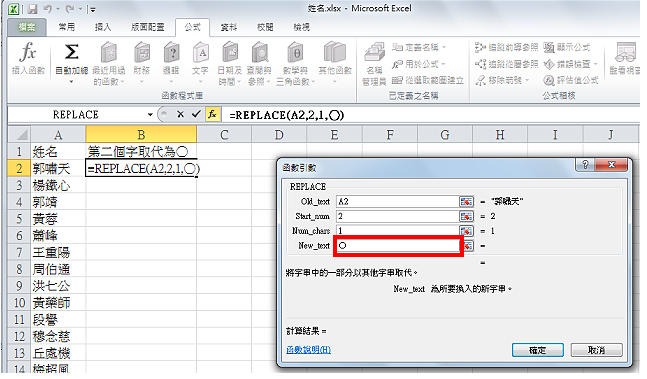Open Customize Quick Access Toolbar dropdown
Viewport: 647px width, 379px height.
[93, 9]
